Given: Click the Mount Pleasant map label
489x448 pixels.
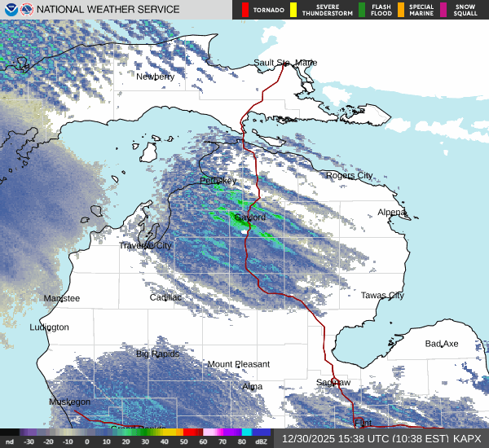Looking at the screenshot, I should click(238, 364).
